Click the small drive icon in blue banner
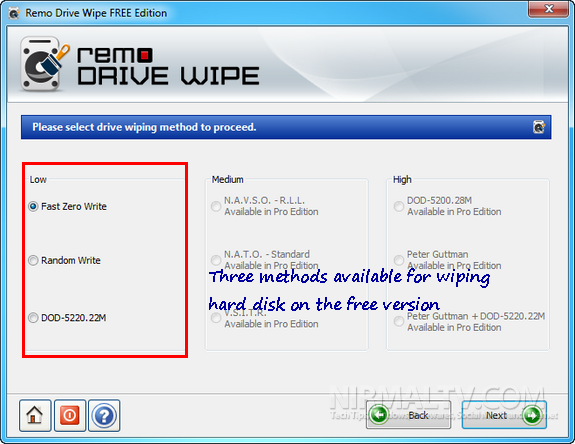This screenshot has width=575, height=444. [539, 127]
